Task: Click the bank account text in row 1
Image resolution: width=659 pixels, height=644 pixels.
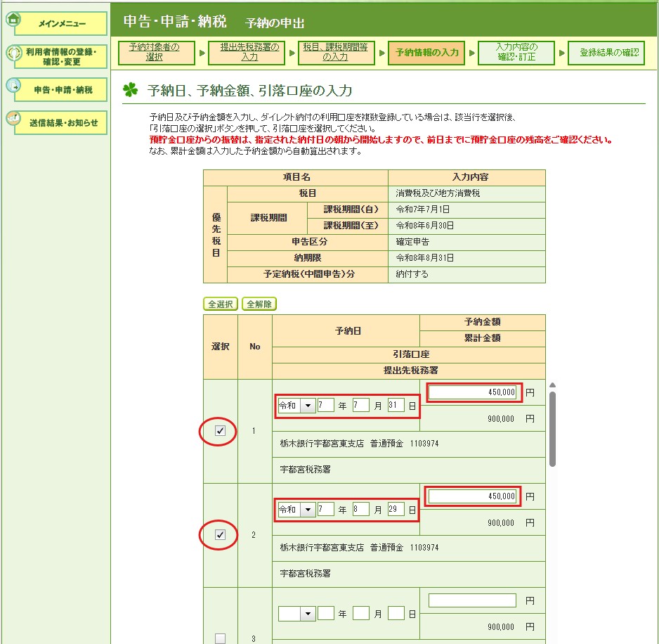Action: [x=359, y=444]
